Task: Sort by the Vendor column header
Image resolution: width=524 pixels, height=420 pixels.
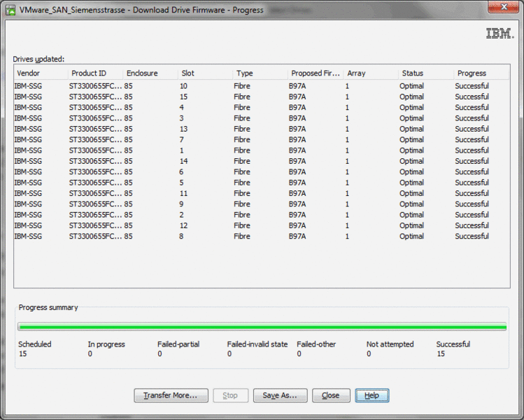Action: point(41,73)
